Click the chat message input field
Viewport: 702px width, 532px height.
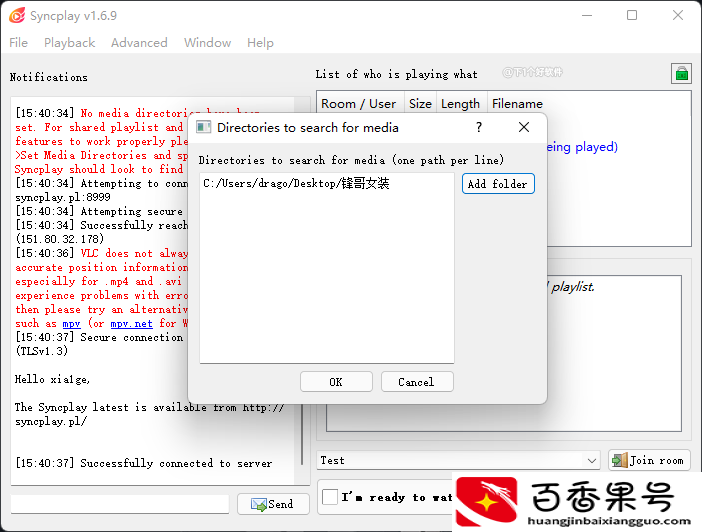pos(120,504)
